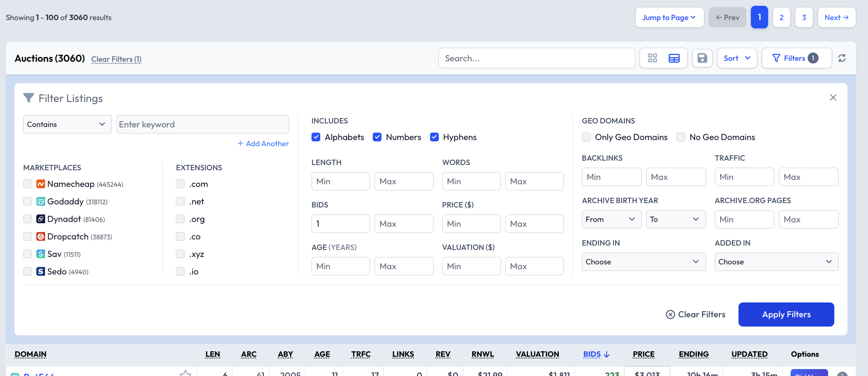Screen dimensions: 868x376
Task: Select page 1 in pagination
Action: coord(759,17)
